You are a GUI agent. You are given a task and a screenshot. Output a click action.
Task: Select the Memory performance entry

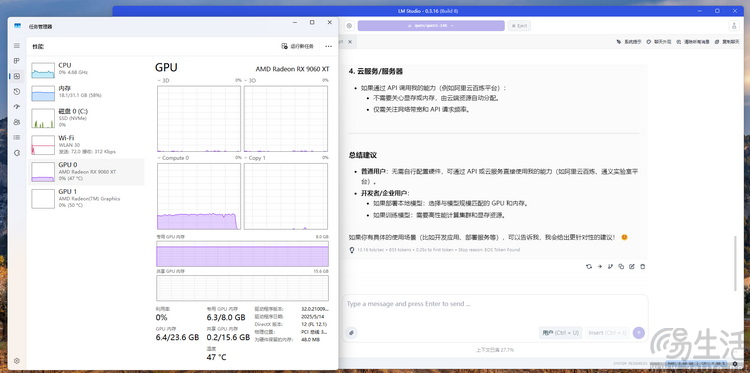86,93
